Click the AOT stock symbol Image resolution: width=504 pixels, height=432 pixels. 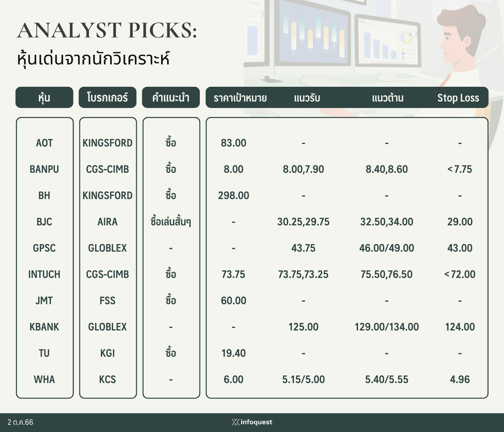click(44, 143)
